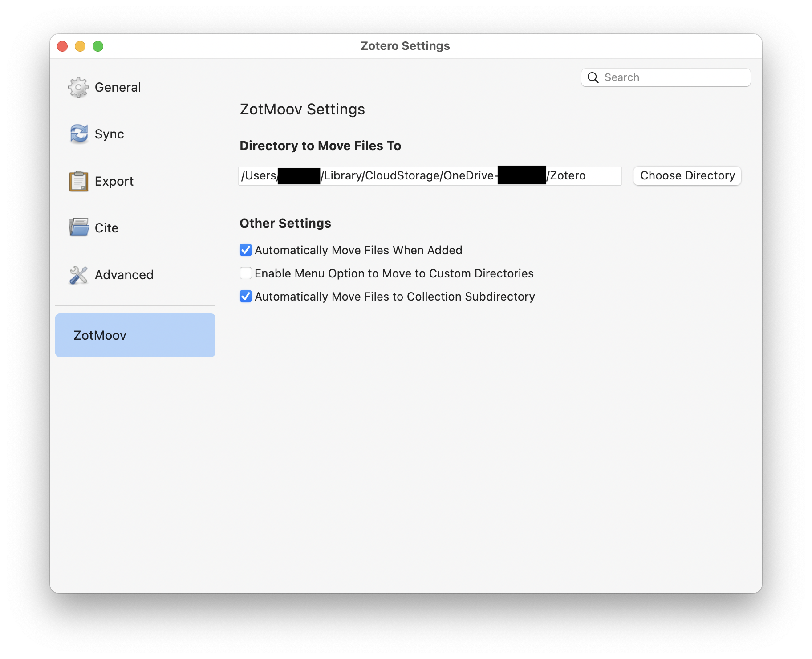
Task: Open General settings gear icon
Action: click(x=78, y=87)
